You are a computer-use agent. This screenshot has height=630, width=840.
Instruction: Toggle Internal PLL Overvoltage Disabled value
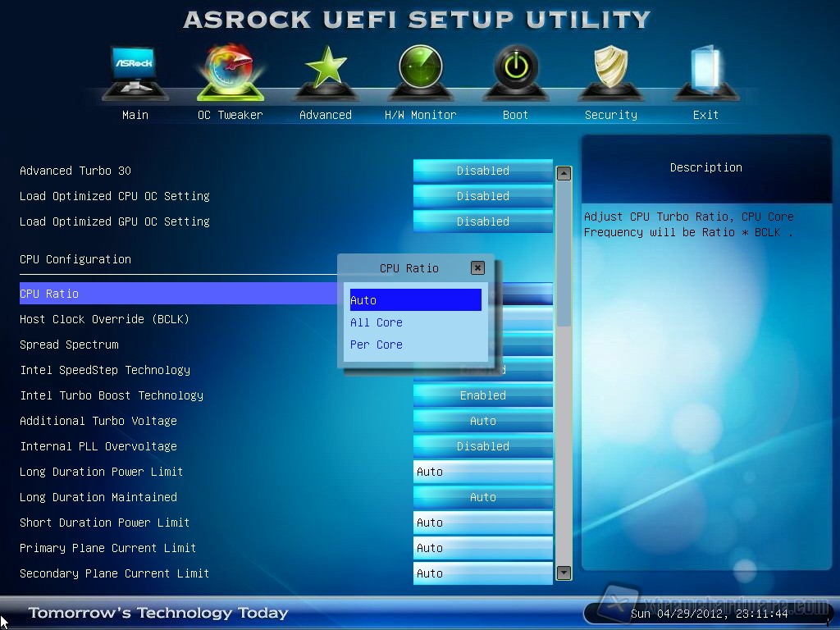[x=482, y=446]
